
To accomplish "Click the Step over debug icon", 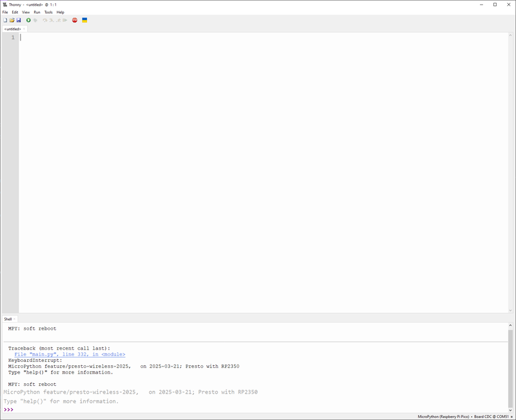I will [x=45, y=20].
